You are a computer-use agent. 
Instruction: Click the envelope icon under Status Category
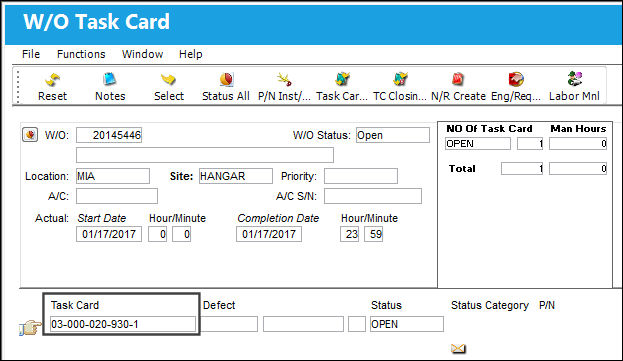pyautogui.click(x=458, y=349)
